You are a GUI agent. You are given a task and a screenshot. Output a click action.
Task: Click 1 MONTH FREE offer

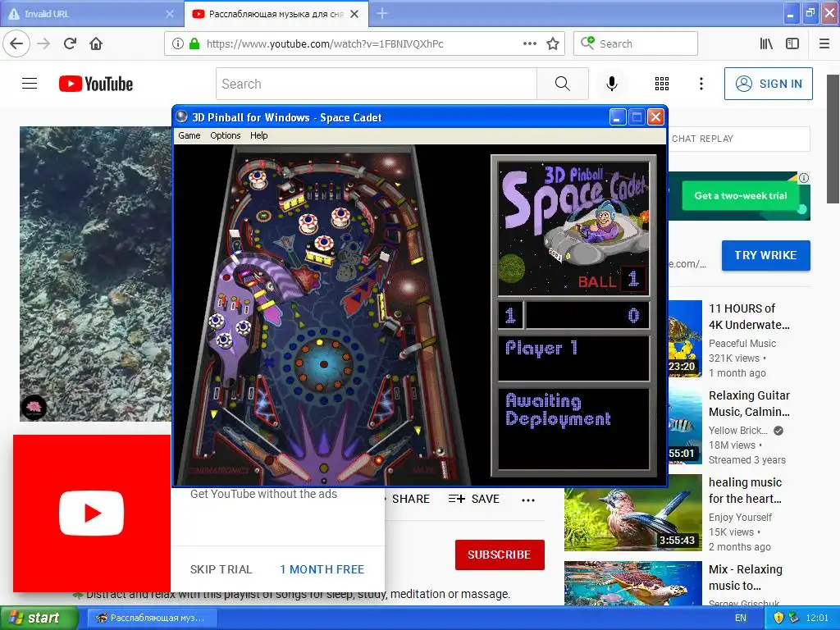322,569
